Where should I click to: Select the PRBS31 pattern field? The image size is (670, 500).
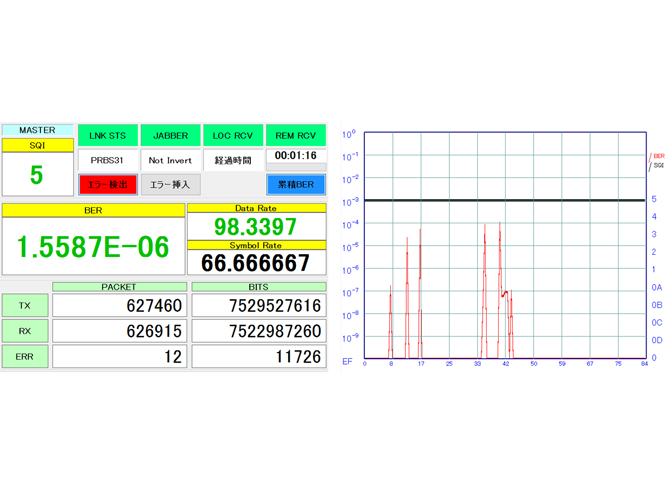107,160
